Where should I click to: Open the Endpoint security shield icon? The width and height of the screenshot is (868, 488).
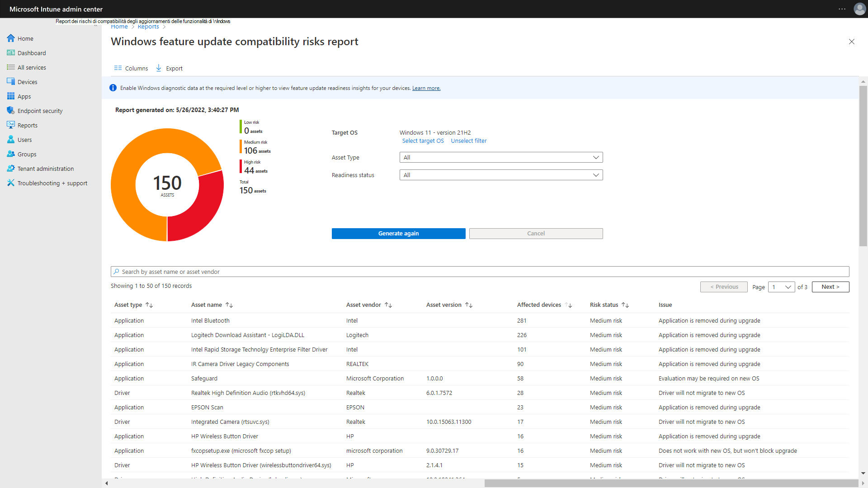click(11, 111)
